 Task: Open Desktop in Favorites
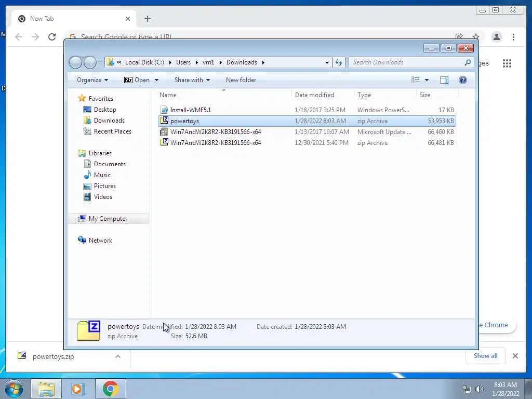(105, 110)
